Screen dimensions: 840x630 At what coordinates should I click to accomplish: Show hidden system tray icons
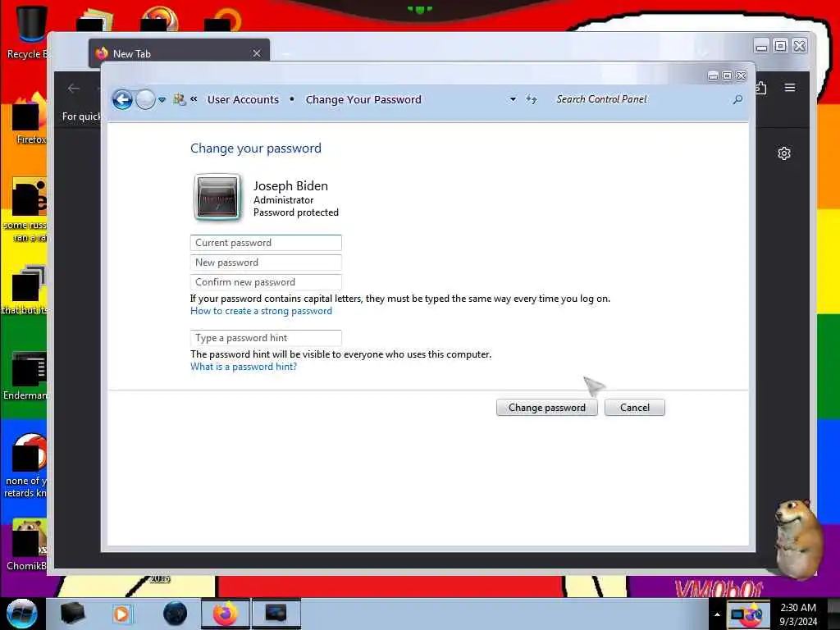[717, 614]
